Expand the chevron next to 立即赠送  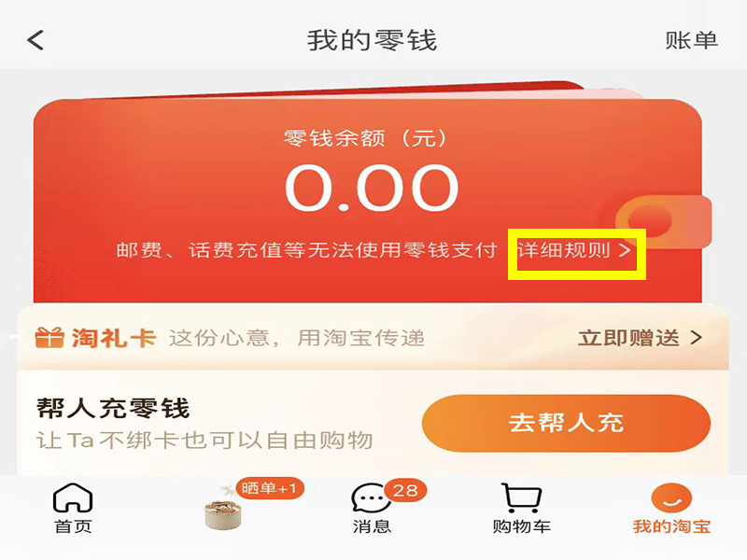point(696,338)
